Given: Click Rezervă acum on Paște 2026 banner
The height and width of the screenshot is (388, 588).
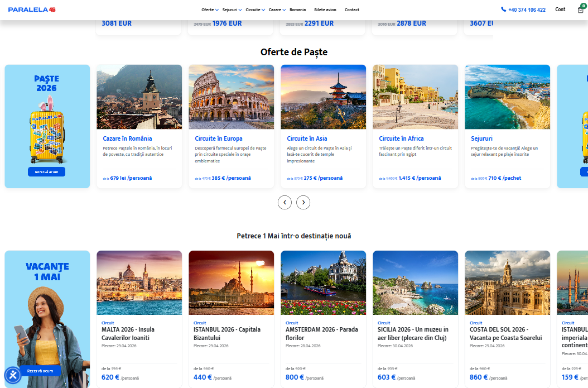Looking at the screenshot, I should point(46,172).
